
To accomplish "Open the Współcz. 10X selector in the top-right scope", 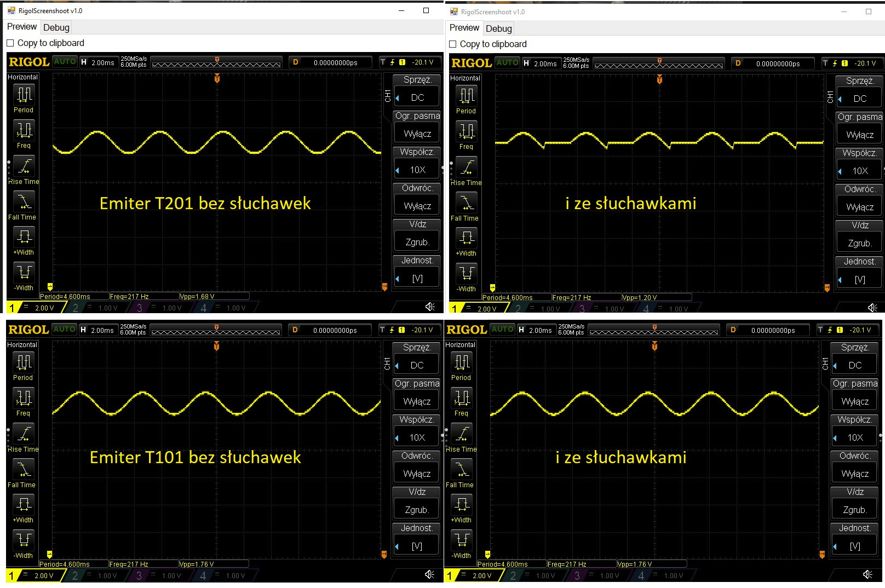I will point(859,171).
